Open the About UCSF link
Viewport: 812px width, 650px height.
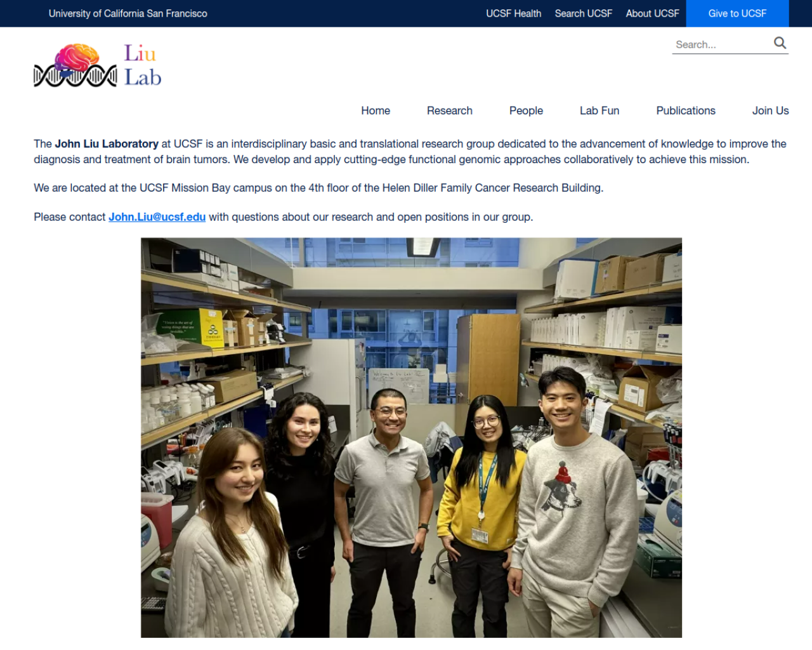click(x=652, y=13)
